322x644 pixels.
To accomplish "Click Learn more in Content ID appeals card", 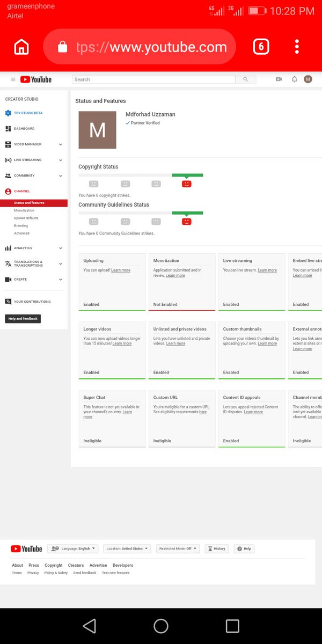I will [253, 412].
